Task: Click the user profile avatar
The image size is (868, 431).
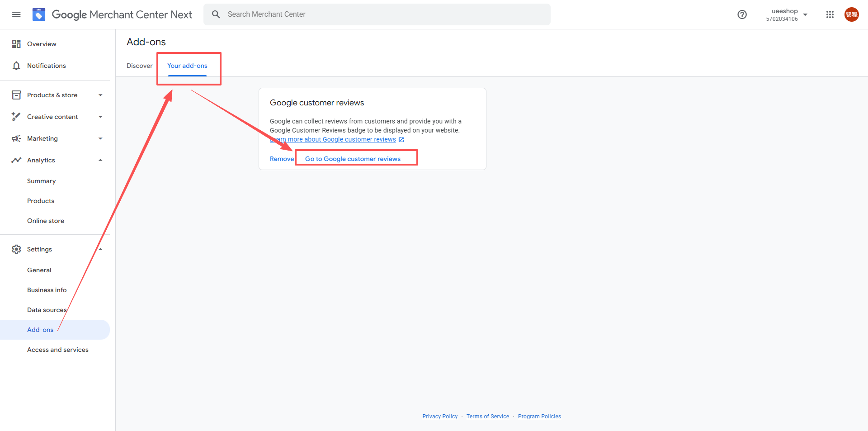Action: [x=852, y=14]
